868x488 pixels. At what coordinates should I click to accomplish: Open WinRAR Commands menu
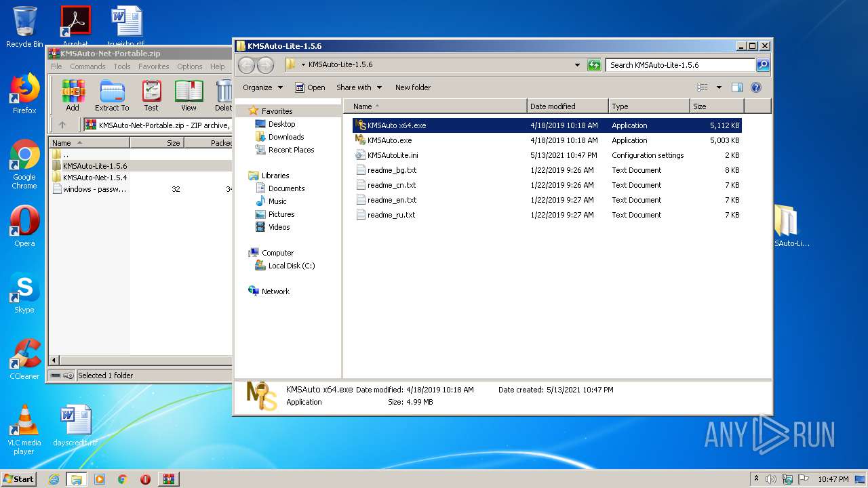tap(87, 66)
